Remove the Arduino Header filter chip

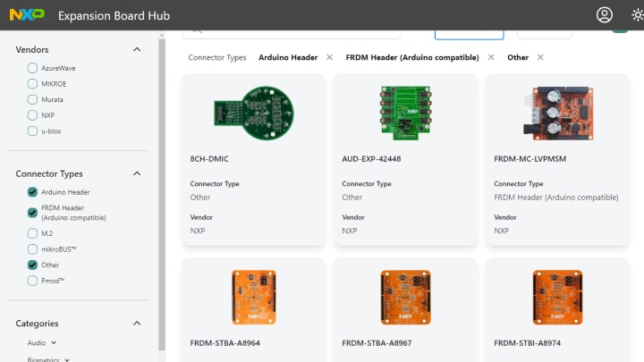[329, 57]
